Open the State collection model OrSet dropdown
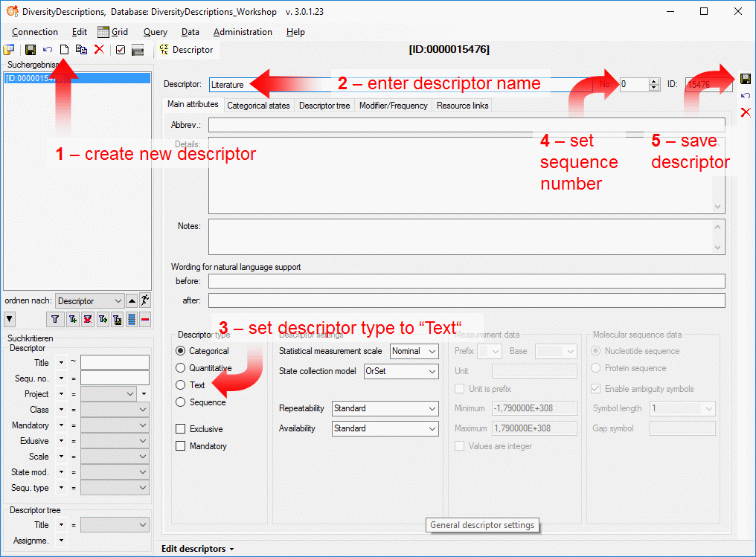 (401, 371)
